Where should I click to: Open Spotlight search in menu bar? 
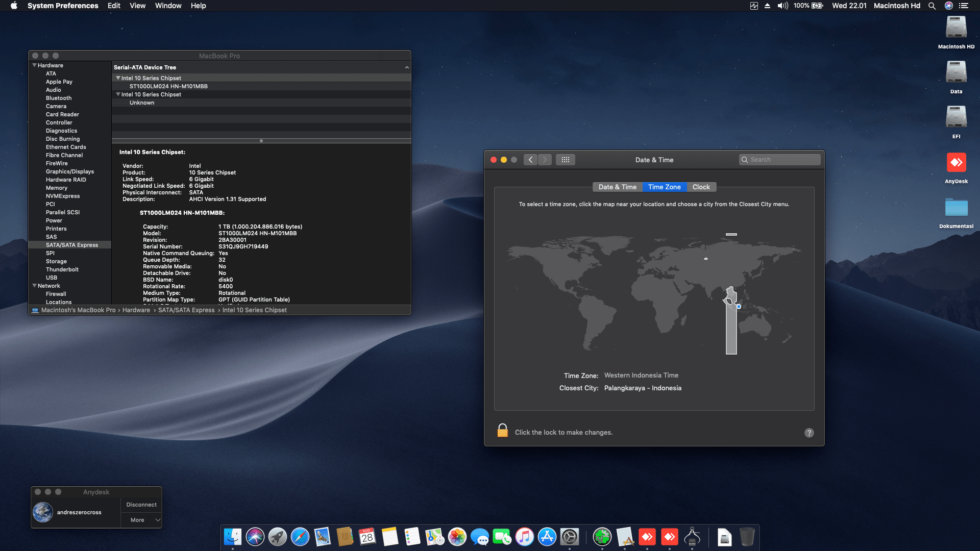click(932, 6)
